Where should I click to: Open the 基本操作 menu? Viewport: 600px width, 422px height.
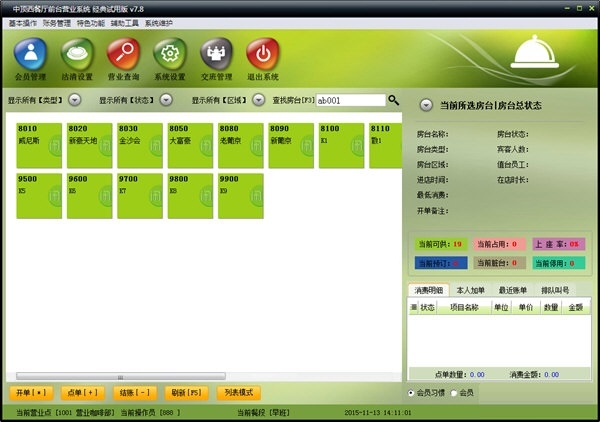pos(23,22)
